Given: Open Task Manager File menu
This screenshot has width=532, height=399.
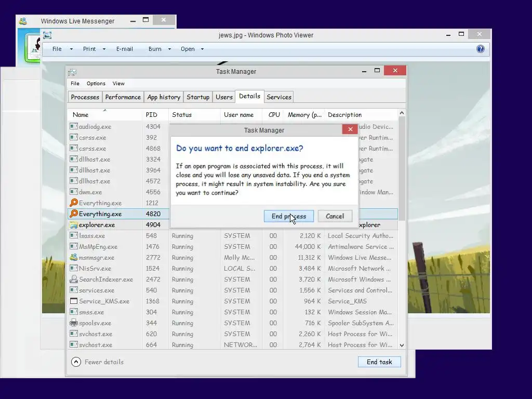Looking at the screenshot, I should click(x=75, y=84).
